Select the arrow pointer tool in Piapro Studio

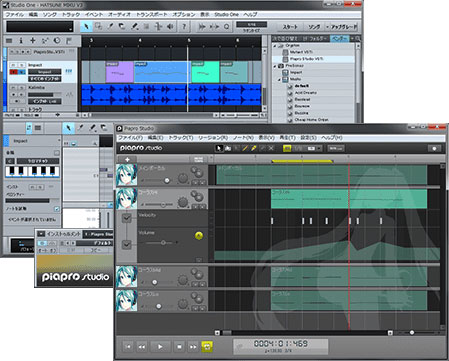pos(219,148)
